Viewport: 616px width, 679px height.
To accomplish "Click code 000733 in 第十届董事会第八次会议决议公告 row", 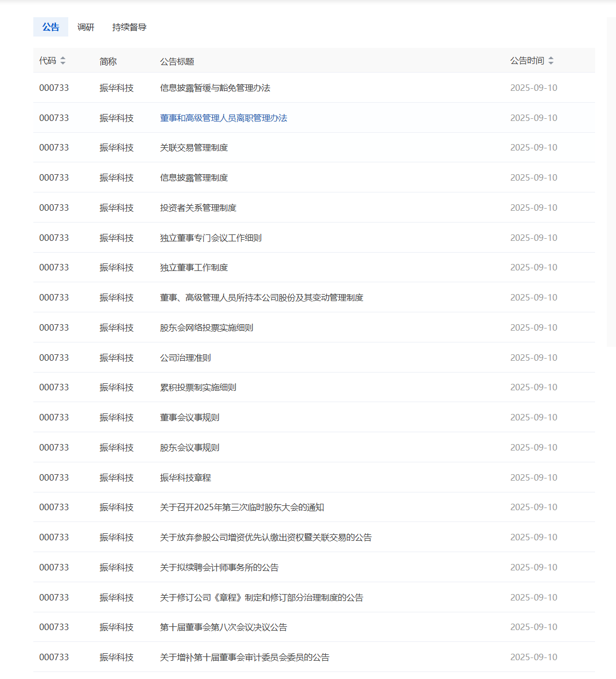I will click(x=54, y=627).
